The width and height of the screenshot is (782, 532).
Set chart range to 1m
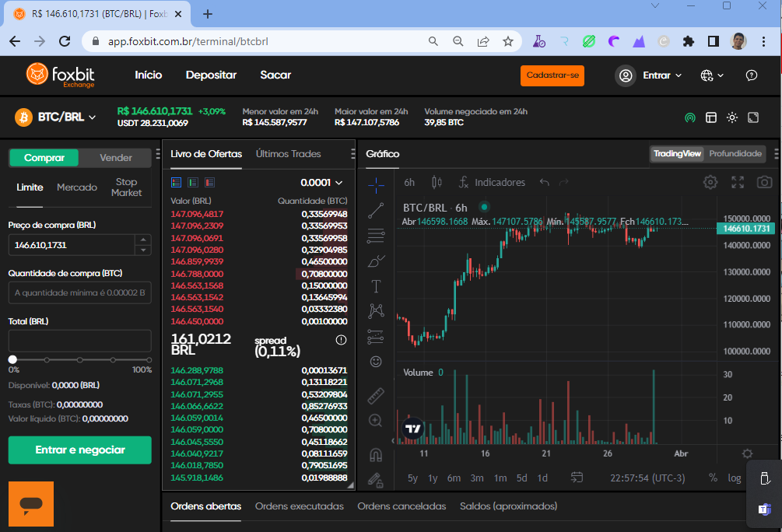500,478
